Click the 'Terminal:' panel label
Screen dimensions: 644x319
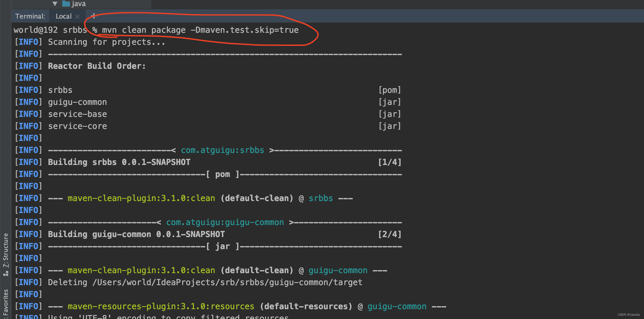click(x=30, y=16)
